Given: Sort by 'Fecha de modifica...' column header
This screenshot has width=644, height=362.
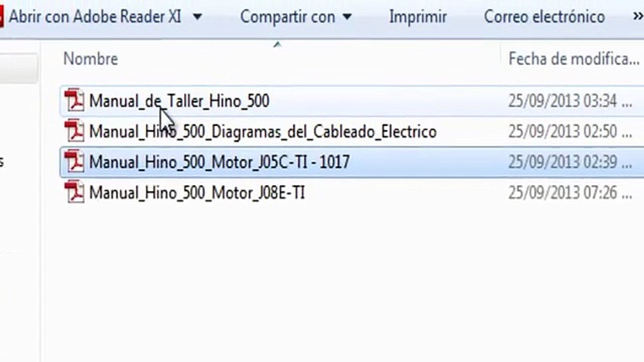Looking at the screenshot, I should pos(574,59).
